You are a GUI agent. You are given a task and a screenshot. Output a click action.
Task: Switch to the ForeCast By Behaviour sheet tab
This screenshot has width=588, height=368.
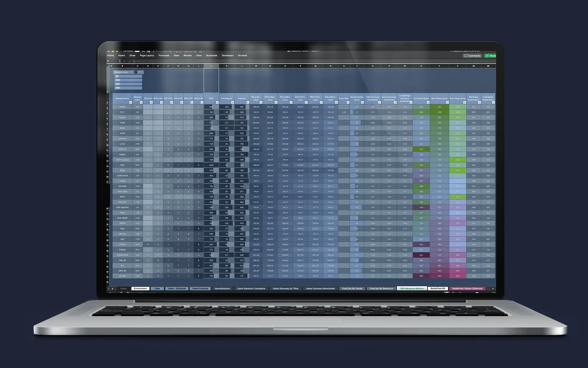[381, 289]
